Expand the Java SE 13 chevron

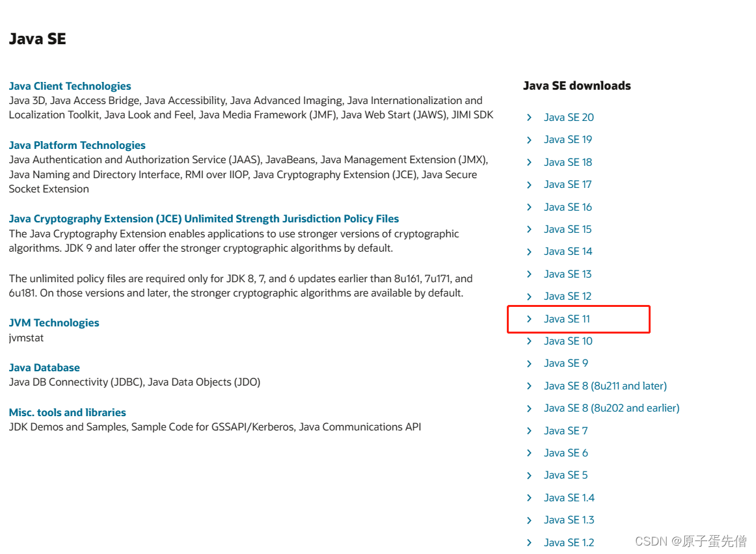[529, 274]
